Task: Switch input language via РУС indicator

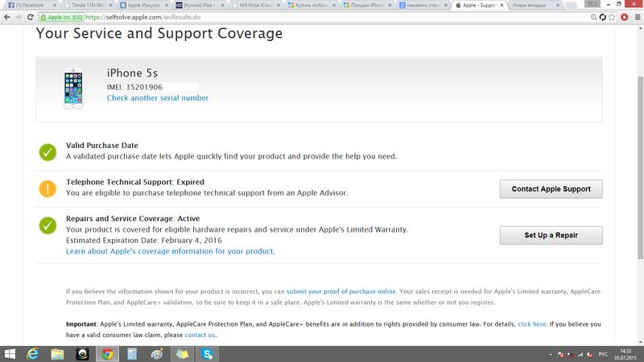Action: pyautogui.click(x=603, y=354)
